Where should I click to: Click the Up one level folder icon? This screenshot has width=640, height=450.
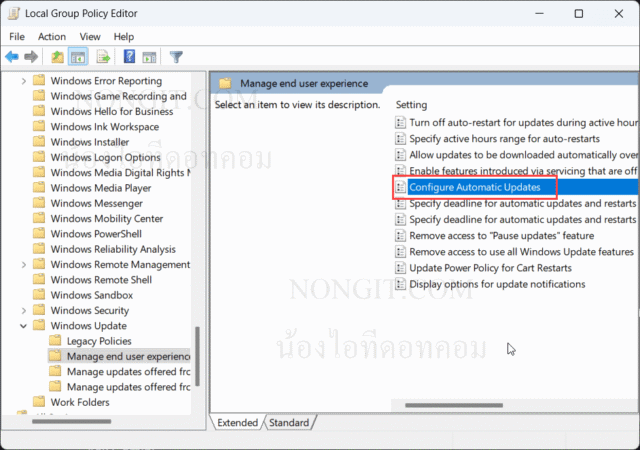tap(57, 57)
